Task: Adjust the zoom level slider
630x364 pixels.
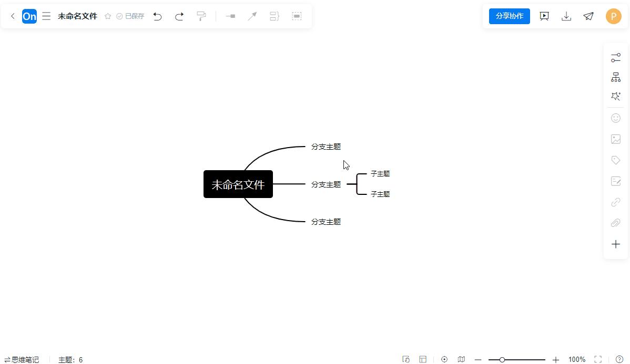Action: [x=502, y=359]
